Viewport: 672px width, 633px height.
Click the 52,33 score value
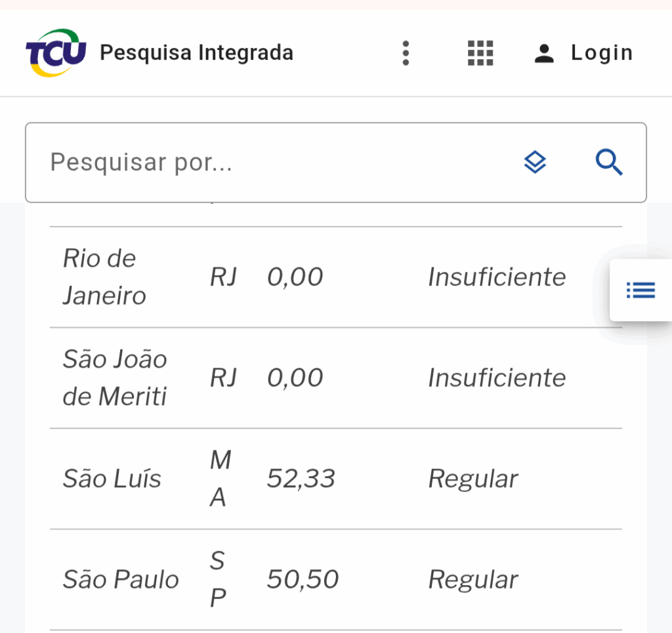point(301,479)
